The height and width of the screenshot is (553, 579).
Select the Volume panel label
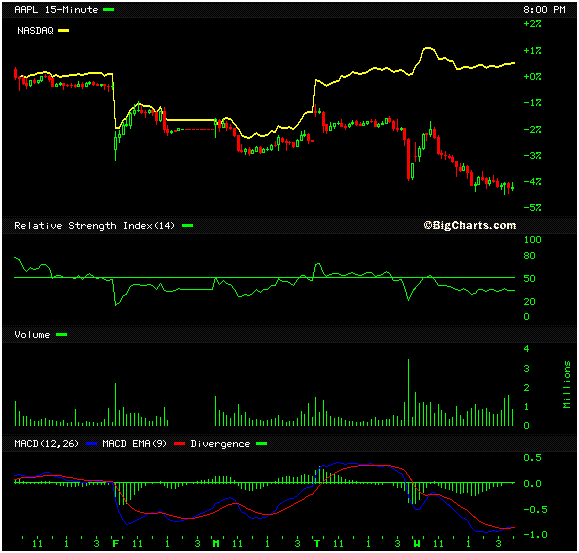coord(32,335)
